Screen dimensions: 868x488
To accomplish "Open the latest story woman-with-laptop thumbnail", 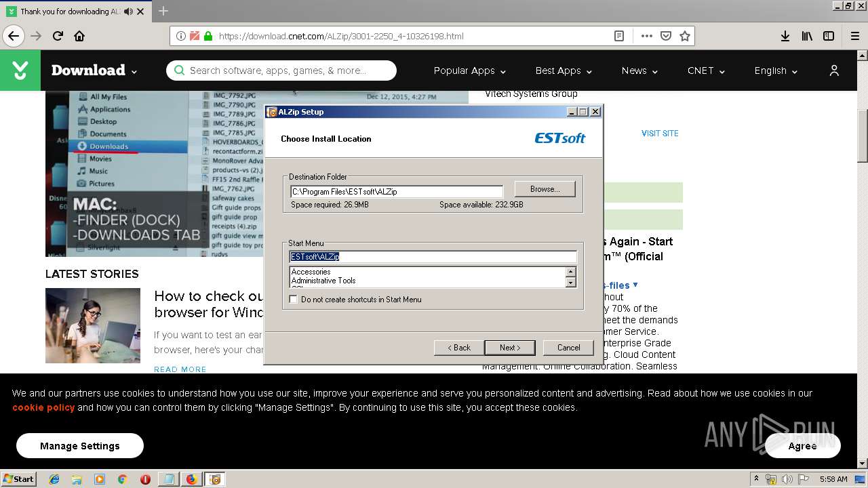I will click(x=93, y=325).
